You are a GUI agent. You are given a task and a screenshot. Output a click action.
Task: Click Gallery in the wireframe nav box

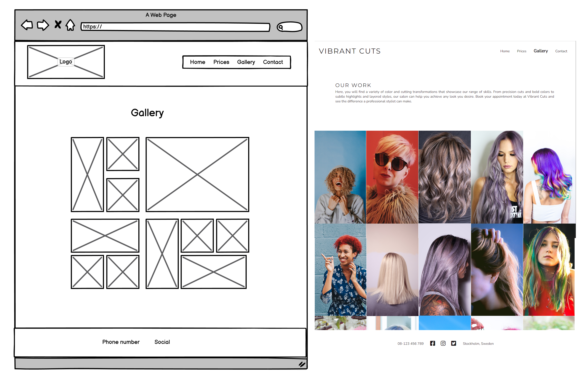246,62
